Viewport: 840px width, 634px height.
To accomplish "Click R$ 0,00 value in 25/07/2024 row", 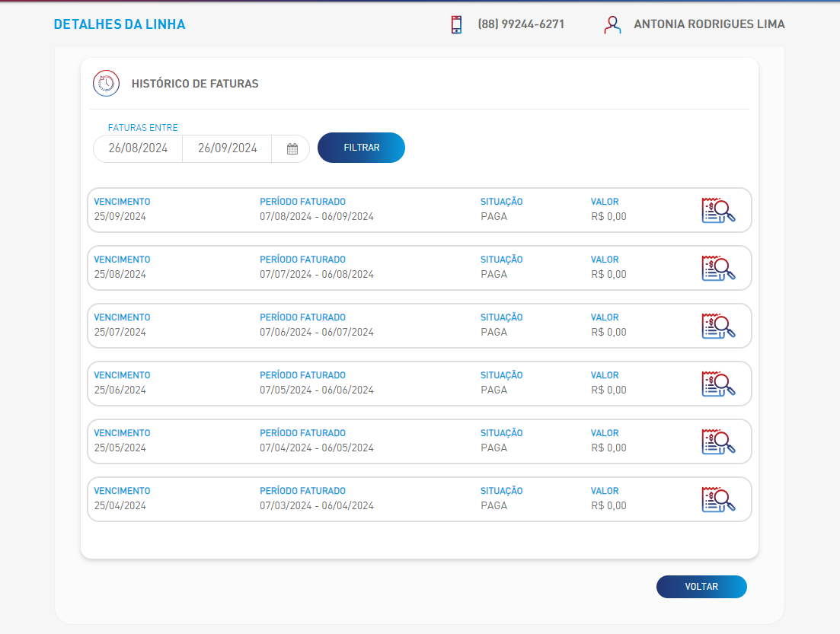I will (608, 332).
